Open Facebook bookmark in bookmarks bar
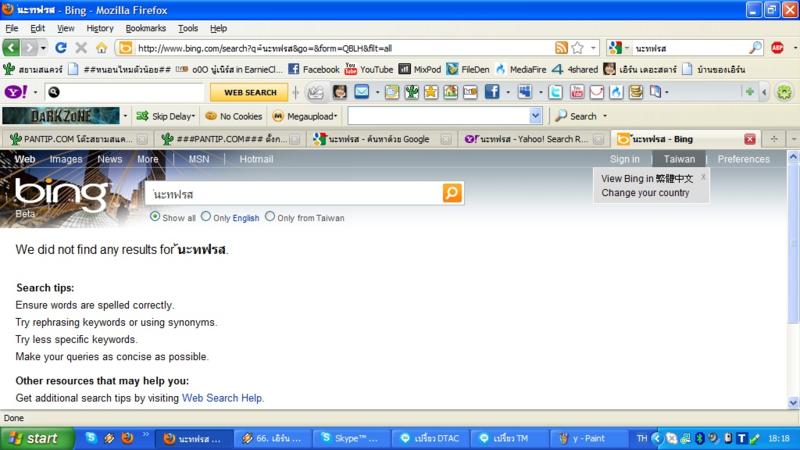 [314, 69]
